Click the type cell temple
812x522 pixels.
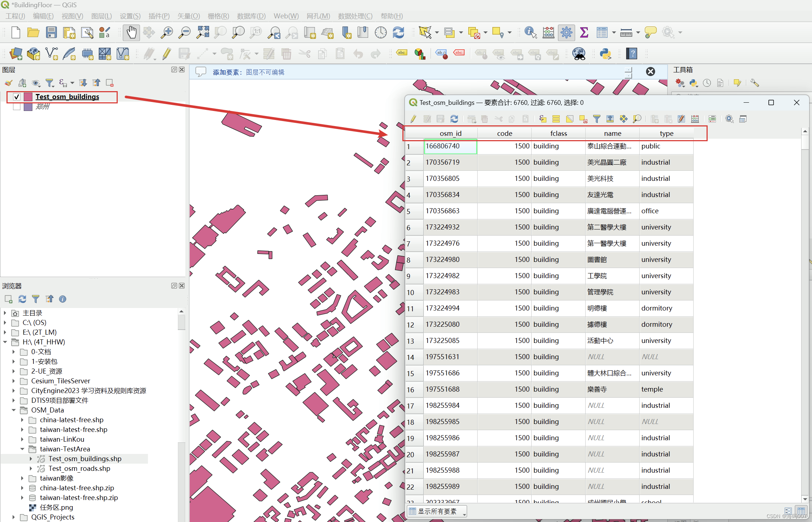click(666, 389)
